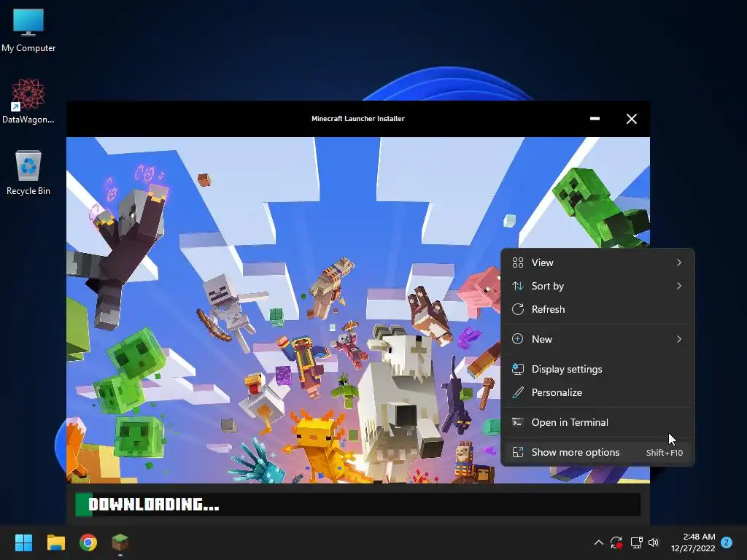Image resolution: width=747 pixels, height=560 pixels.
Task: Click the Minecraft Launcher Installer title text
Action: click(x=357, y=119)
